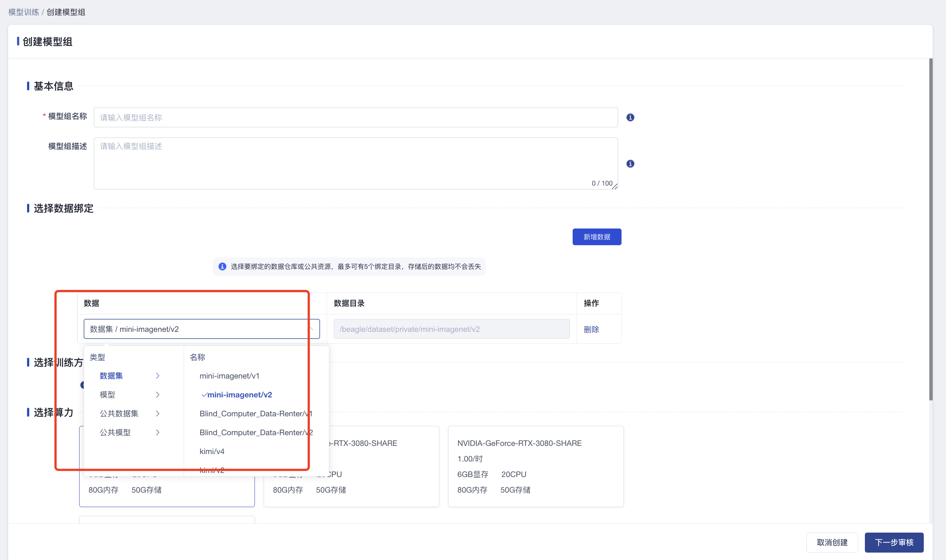Click 删除 link in 操作 column
The width and height of the screenshot is (946, 560).
(x=590, y=329)
